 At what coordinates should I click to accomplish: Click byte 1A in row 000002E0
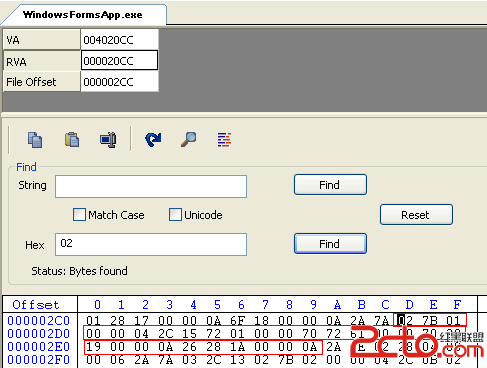pyautogui.click(x=237, y=347)
